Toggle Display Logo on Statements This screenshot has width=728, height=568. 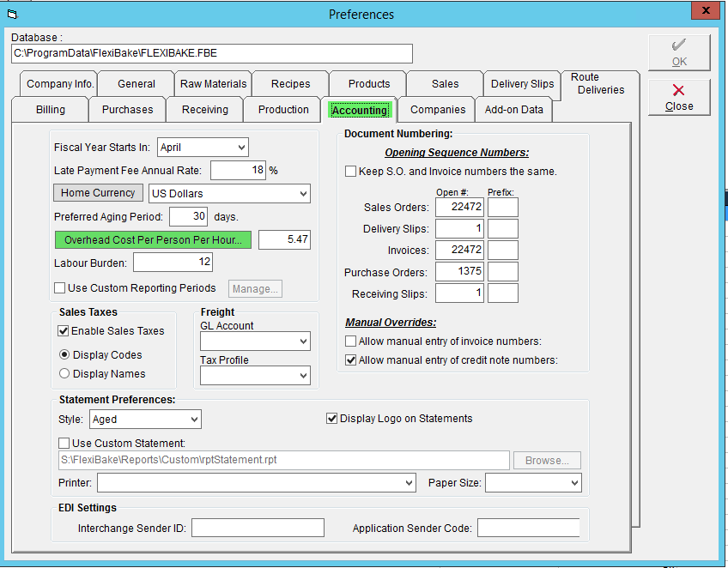pos(331,419)
